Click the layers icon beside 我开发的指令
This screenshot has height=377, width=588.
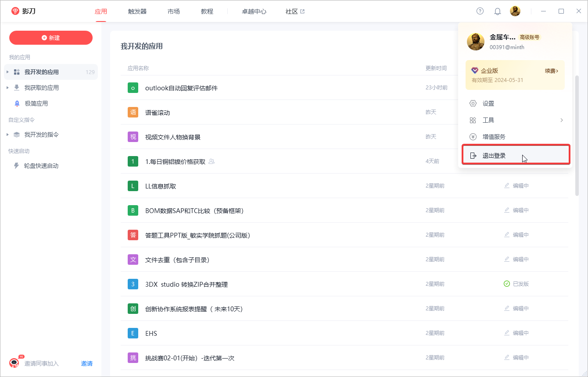pyautogui.click(x=17, y=135)
